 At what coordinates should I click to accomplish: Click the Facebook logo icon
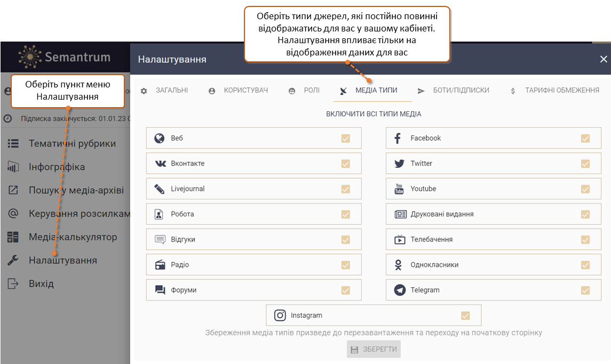click(398, 138)
